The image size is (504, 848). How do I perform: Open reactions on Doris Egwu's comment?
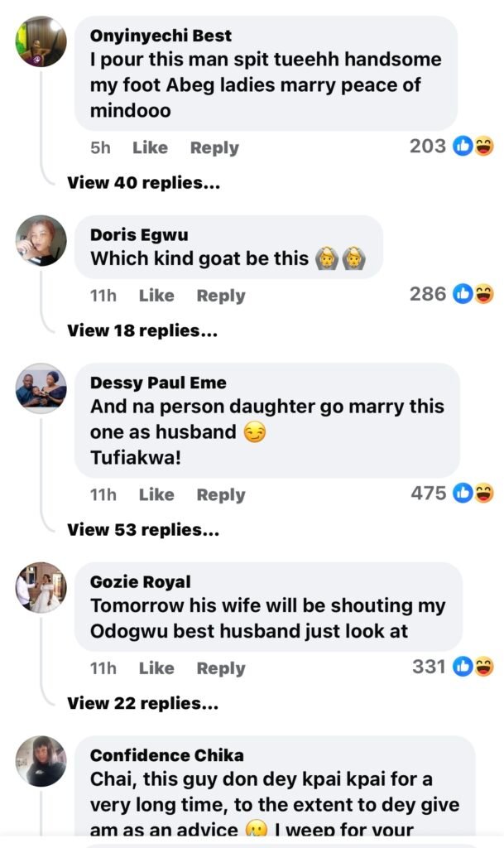click(452, 294)
